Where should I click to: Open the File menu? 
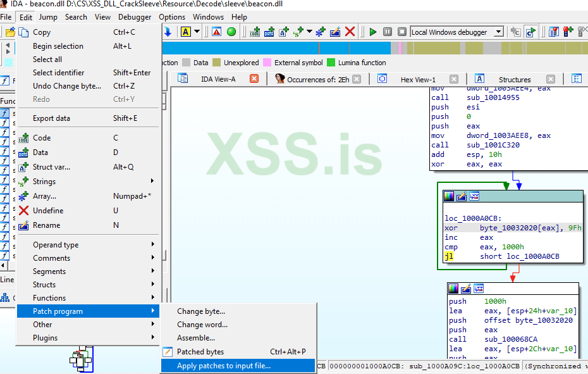6,17
